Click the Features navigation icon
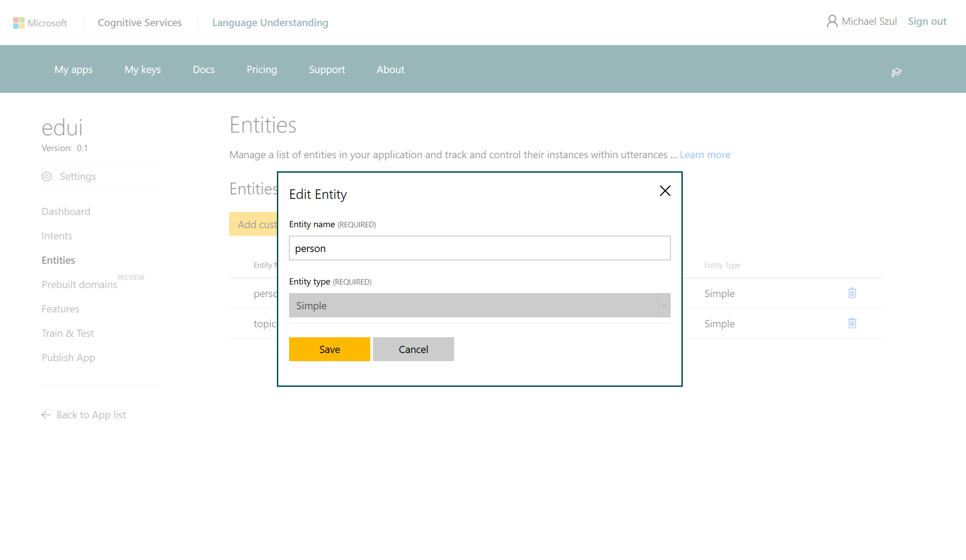Viewport: 966px width, 560px height. (61, 309)
